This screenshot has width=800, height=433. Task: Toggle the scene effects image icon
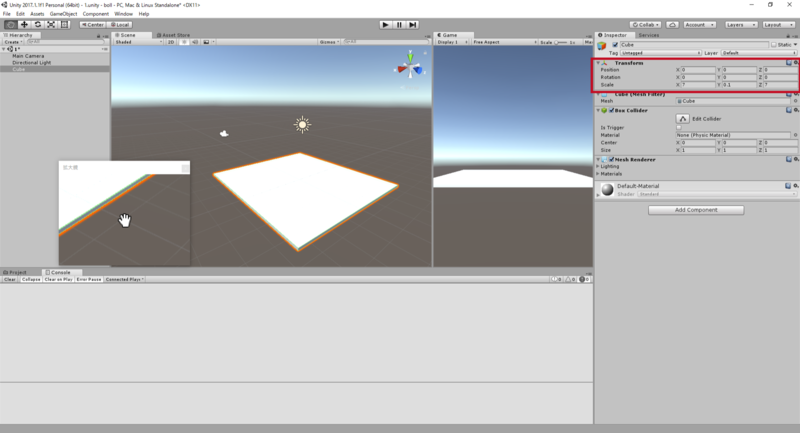point(206,42)
